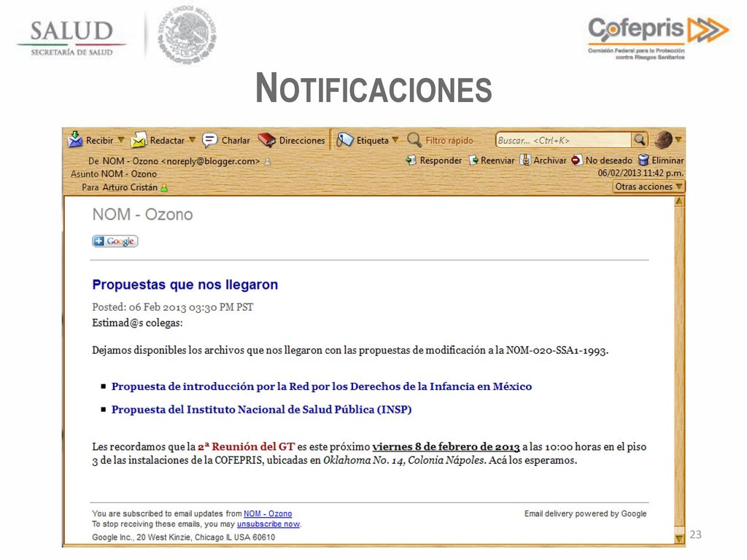
Task: Click the Etiqueta tag icon
Action: point(345,140)
